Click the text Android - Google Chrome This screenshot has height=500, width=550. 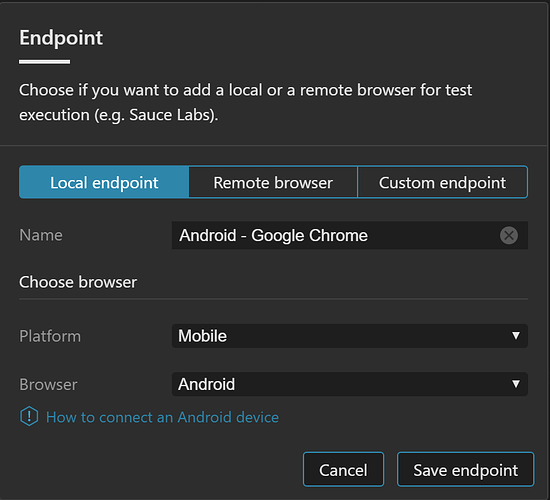point(274,235)
